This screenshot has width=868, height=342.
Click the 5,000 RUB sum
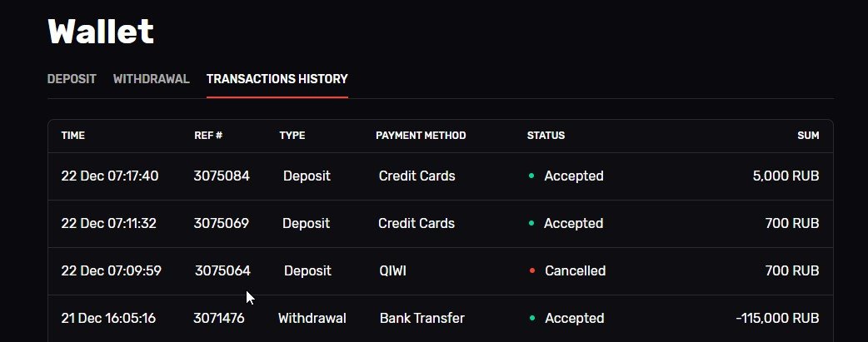click(786, 176)
